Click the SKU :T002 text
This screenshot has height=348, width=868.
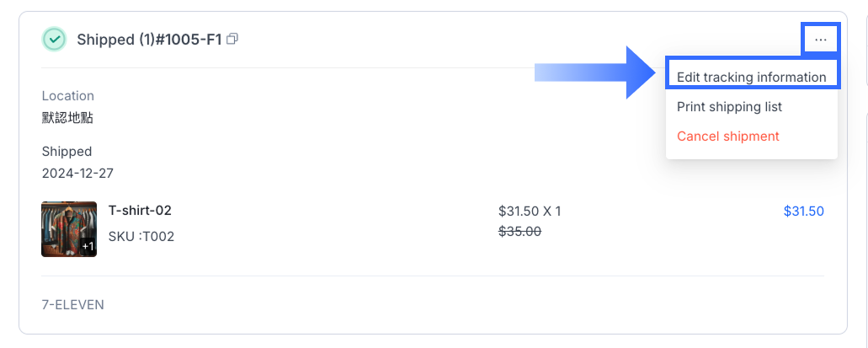[x=141, y=237]
